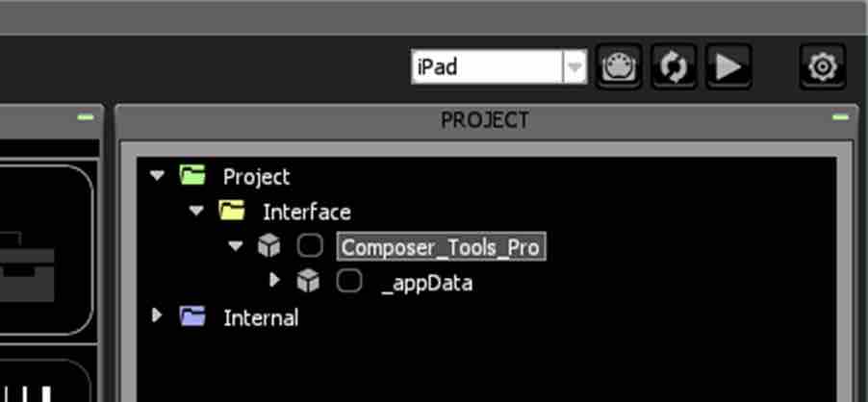Open the iPad device dropdown arrow

click(x=574, y=67)
